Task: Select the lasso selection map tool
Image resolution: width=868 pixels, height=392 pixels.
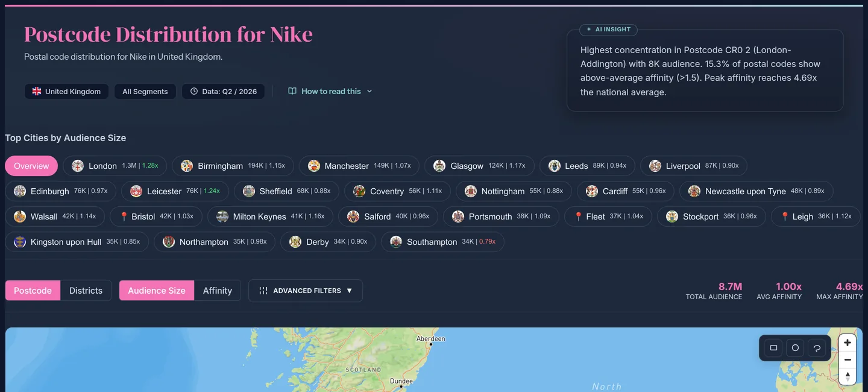Action: click(817, 348)
